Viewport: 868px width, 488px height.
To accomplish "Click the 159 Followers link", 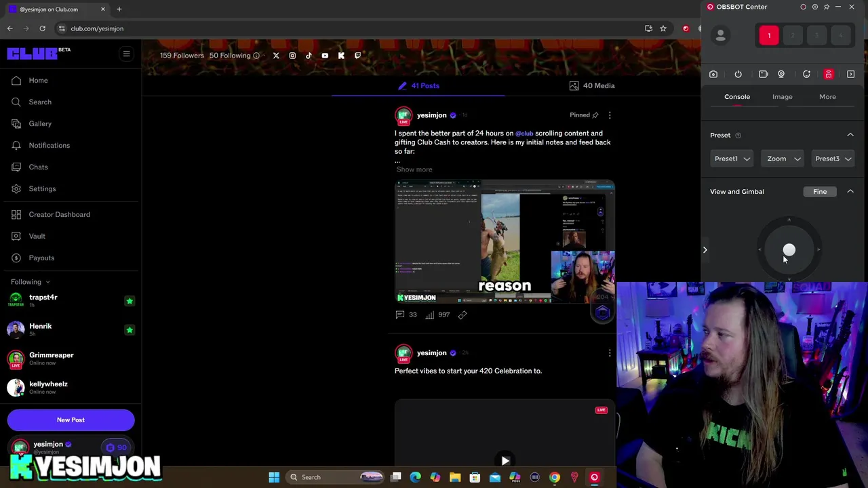I will coord(182,56).
